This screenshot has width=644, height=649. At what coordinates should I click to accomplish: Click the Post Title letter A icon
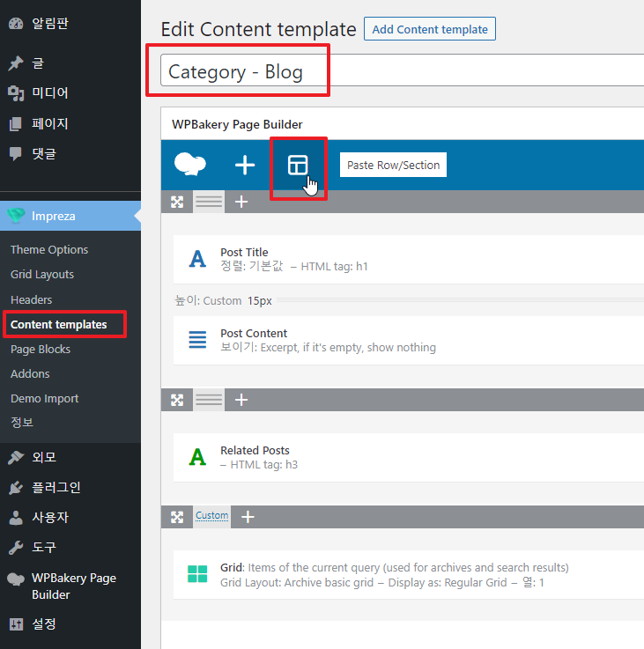click(197, 259)
